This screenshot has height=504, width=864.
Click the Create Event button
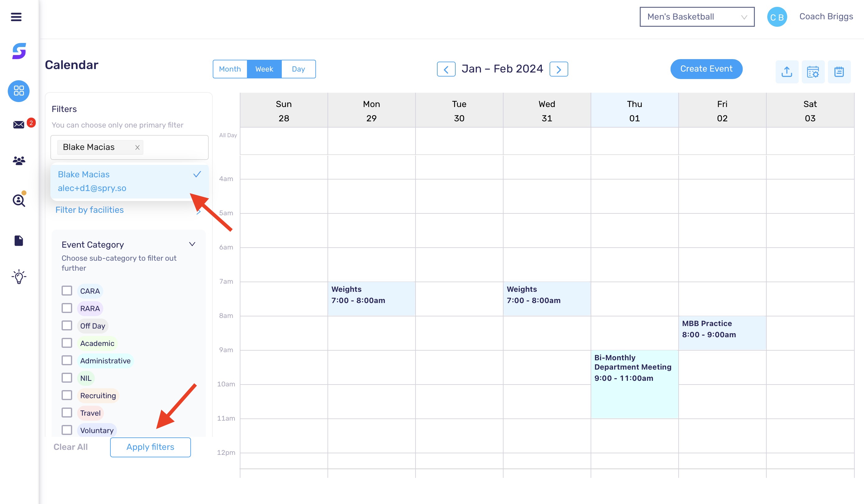pyautogui.click(x=706, y=69)
